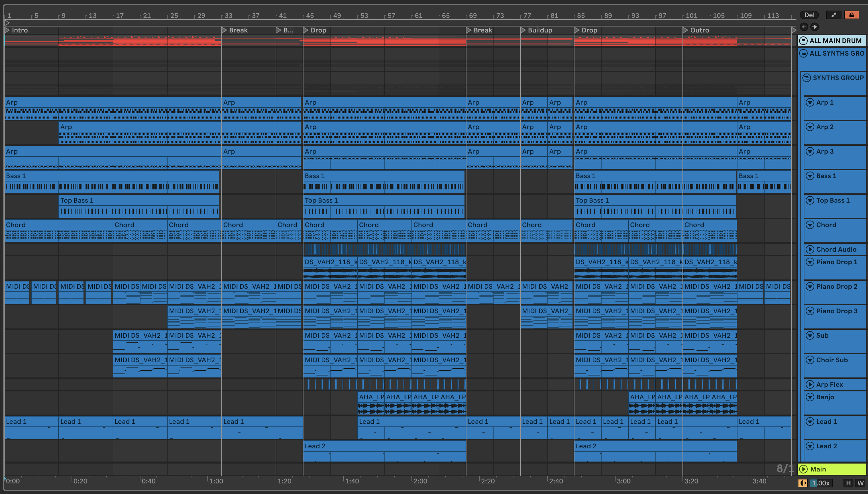Fold the SYNTHS GROUP track icon
868x494 pixels.
click(x=807, y=78)
